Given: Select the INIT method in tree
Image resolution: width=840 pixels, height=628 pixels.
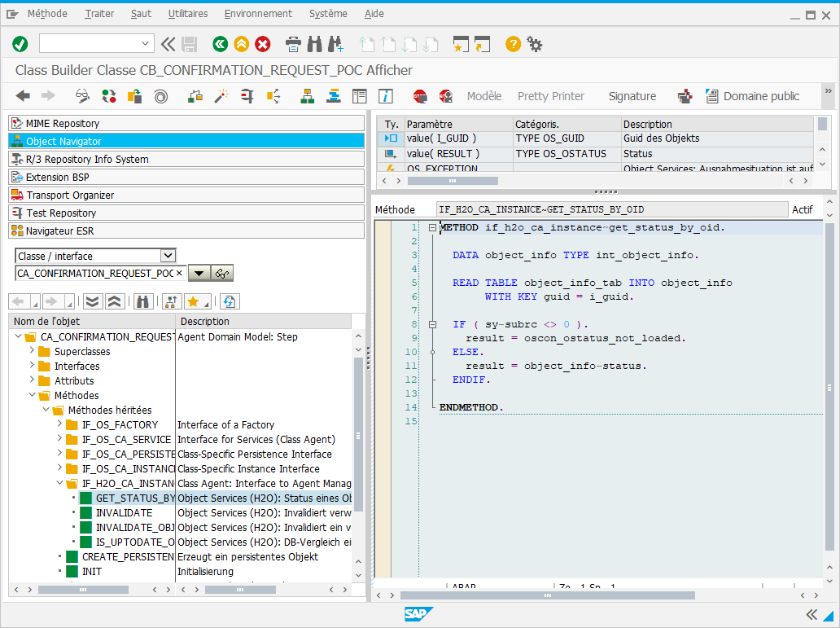Looking at the screenshot, I should (92, 572).
